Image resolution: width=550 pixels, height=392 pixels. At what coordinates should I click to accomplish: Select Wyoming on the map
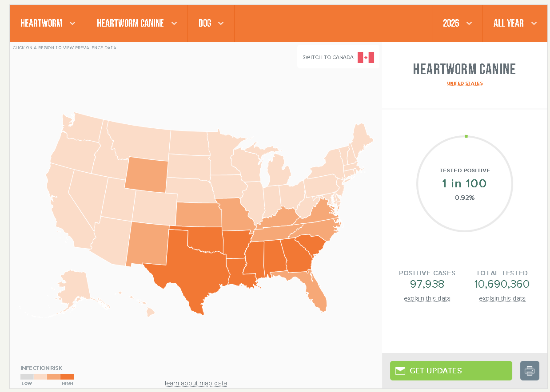[146, 174]
